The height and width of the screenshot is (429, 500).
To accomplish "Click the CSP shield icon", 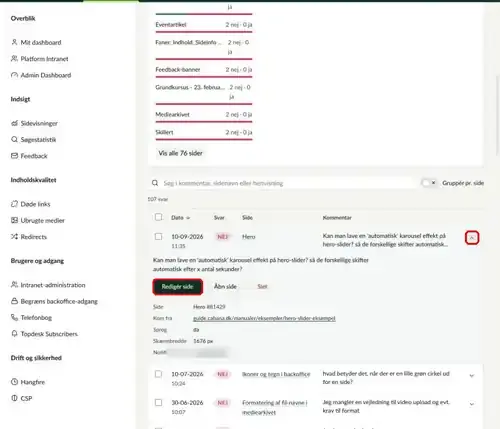I will [x=14, y=398].
